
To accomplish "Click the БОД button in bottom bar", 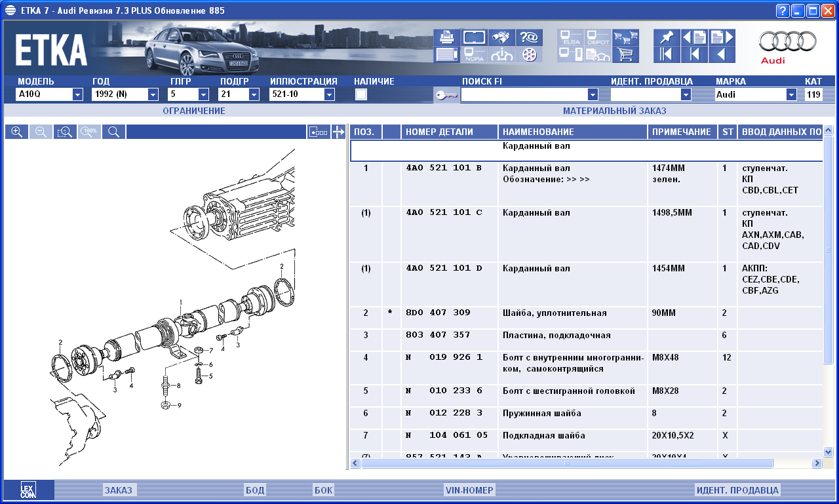I will coord(254,490).
